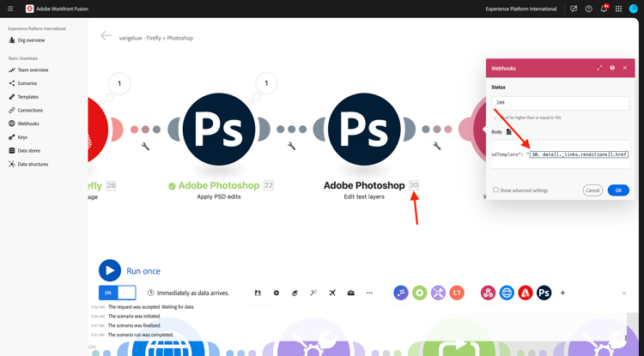Viewport: 644px width, 356px height.
Task: Confirm the Webhooks dialog with OK
Action: pos(618,190)
